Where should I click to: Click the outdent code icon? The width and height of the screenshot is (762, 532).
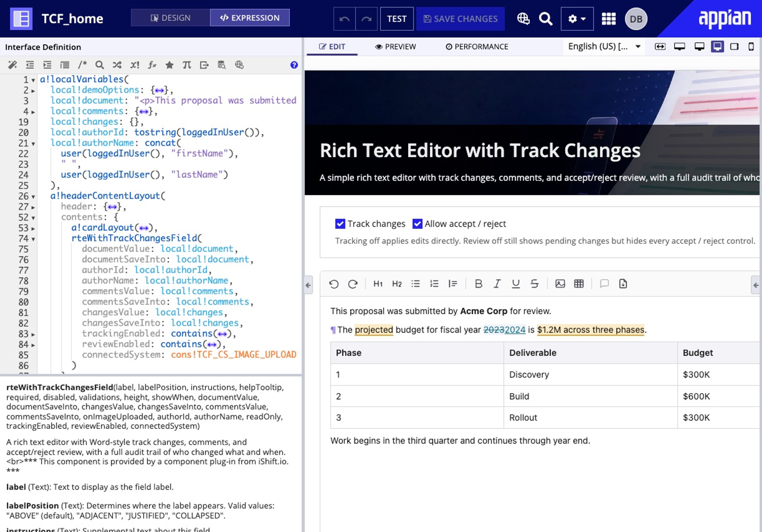(x=30, y=65)
